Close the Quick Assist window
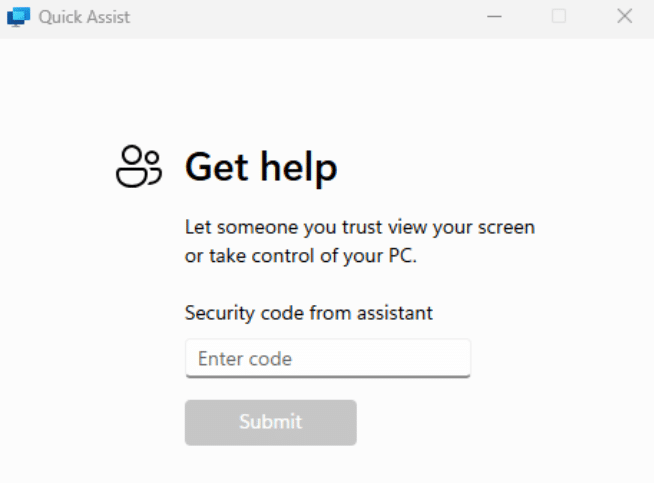 [x=625, y=17]
